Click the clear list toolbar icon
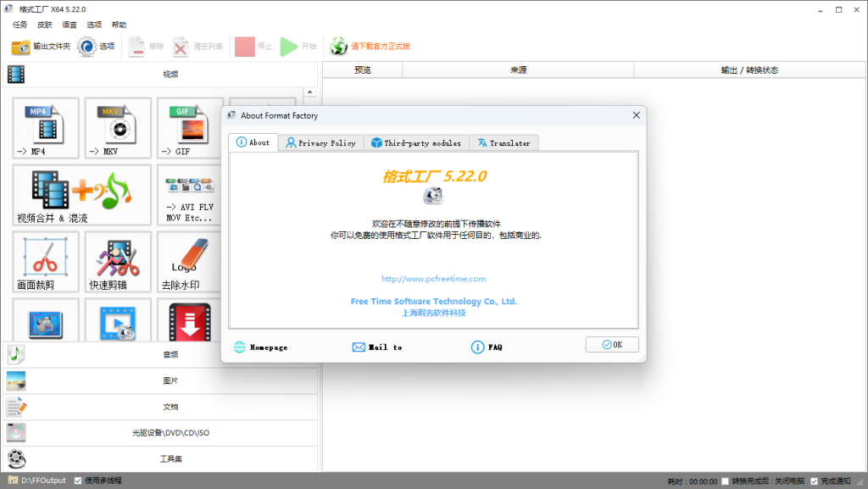Viewport: 868px width, 489px height. click(181, 47)
